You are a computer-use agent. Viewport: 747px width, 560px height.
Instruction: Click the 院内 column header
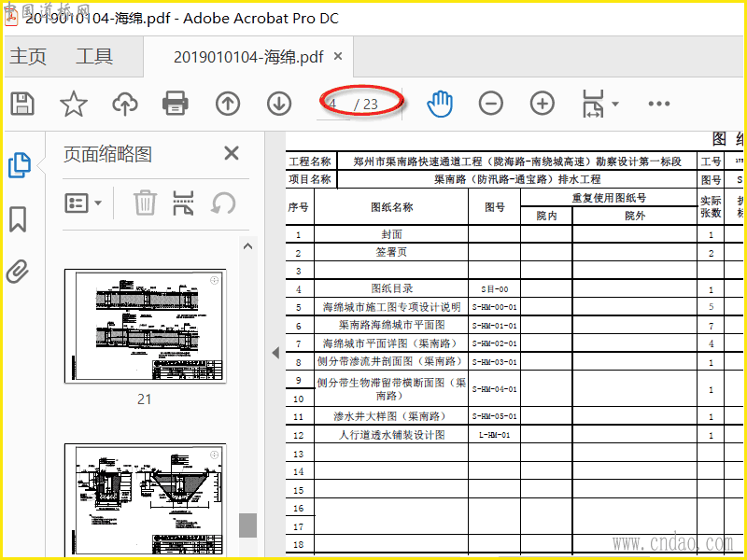pyautogui.click(x=546, y=216)
